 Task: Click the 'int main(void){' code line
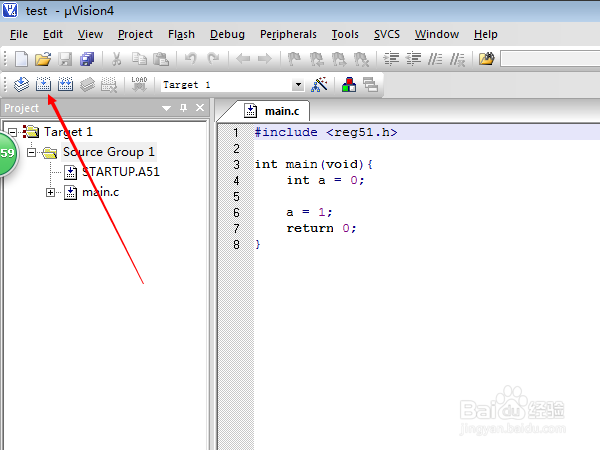click(x=314, y=164)
